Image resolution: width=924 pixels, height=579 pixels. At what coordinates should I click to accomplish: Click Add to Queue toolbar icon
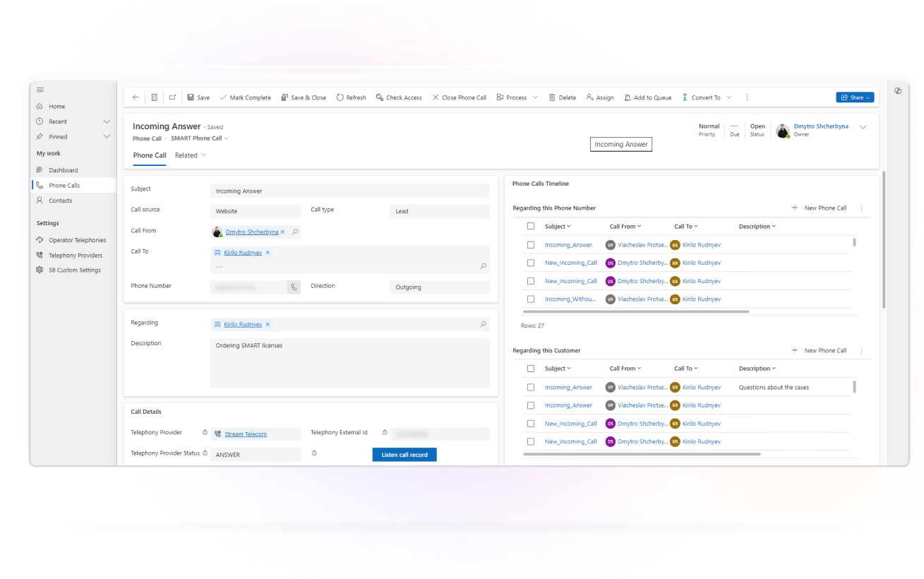click(628, 97)
